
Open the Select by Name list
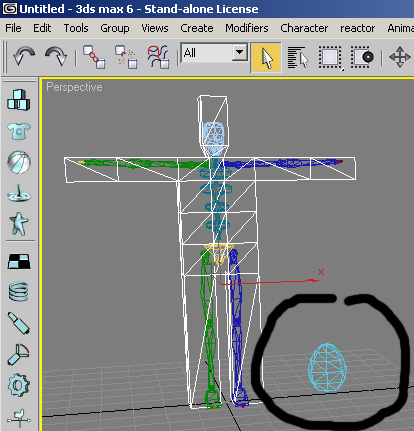point(298,57)
